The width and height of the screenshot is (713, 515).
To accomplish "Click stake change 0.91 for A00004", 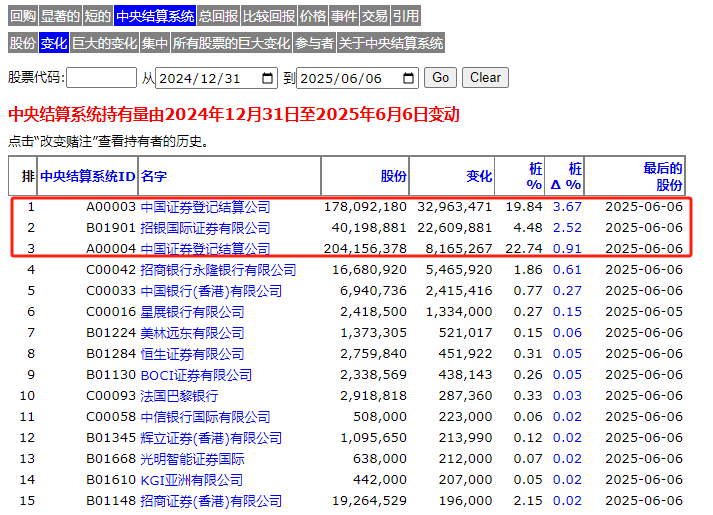I will tap(567, 249).
